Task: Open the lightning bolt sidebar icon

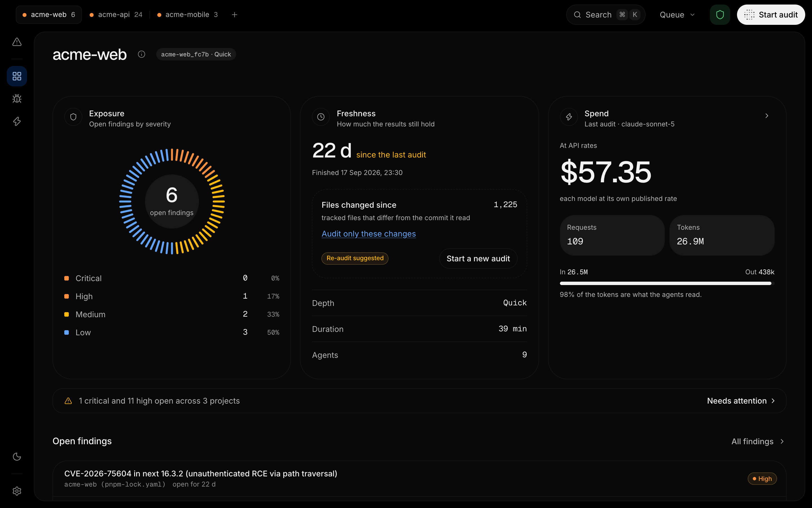Action: point(17,121)
